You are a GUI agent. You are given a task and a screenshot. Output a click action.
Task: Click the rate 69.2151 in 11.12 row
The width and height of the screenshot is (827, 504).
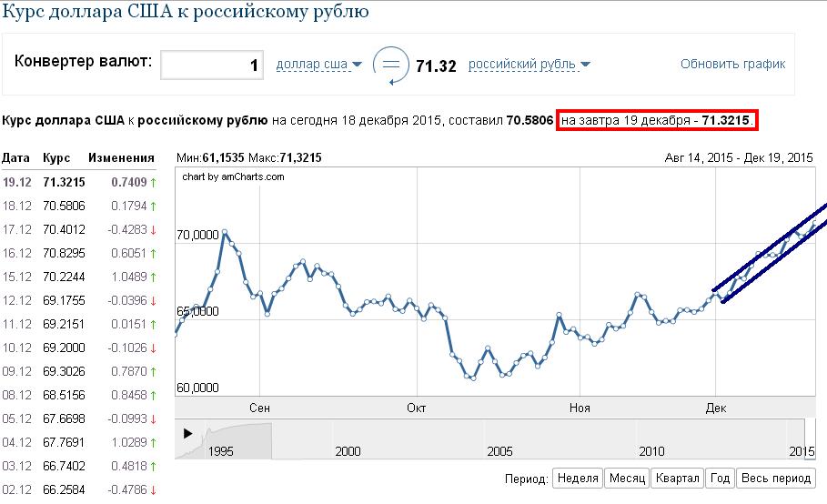tap(64, 324)
